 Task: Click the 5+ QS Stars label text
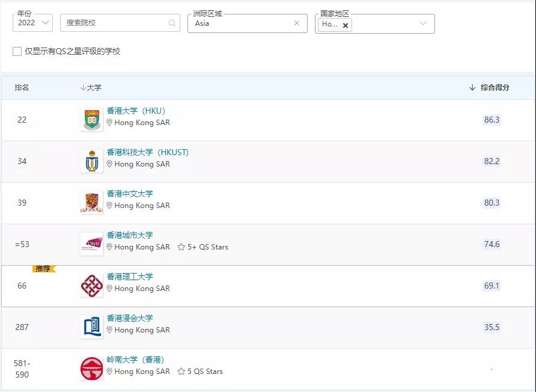[x=207, y=247]
